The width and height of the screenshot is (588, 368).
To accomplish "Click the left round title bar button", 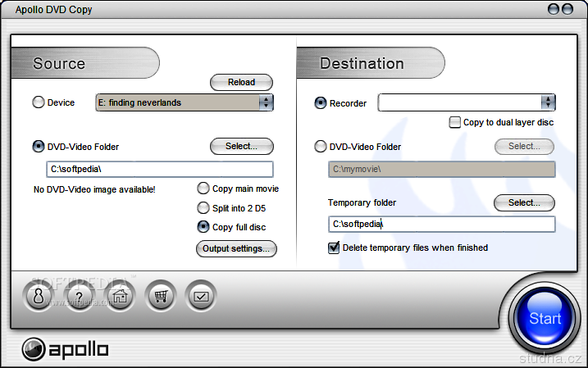I will (554, 9).
